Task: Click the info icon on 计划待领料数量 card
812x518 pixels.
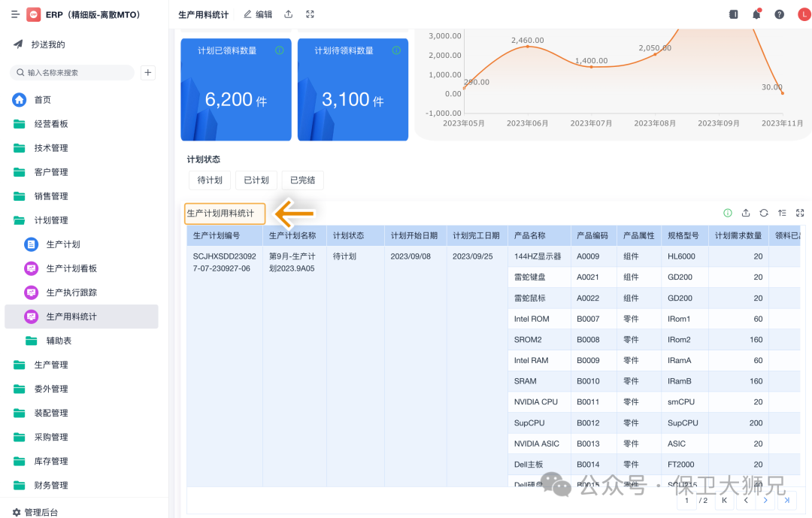Action: tap(396, 50)
